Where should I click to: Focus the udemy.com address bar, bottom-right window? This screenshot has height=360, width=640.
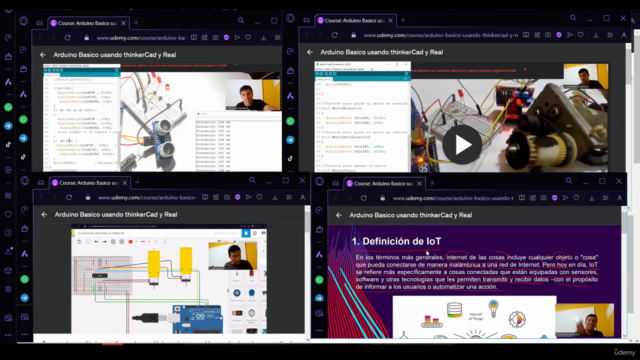pyautogui.click(x=453, y=198)
